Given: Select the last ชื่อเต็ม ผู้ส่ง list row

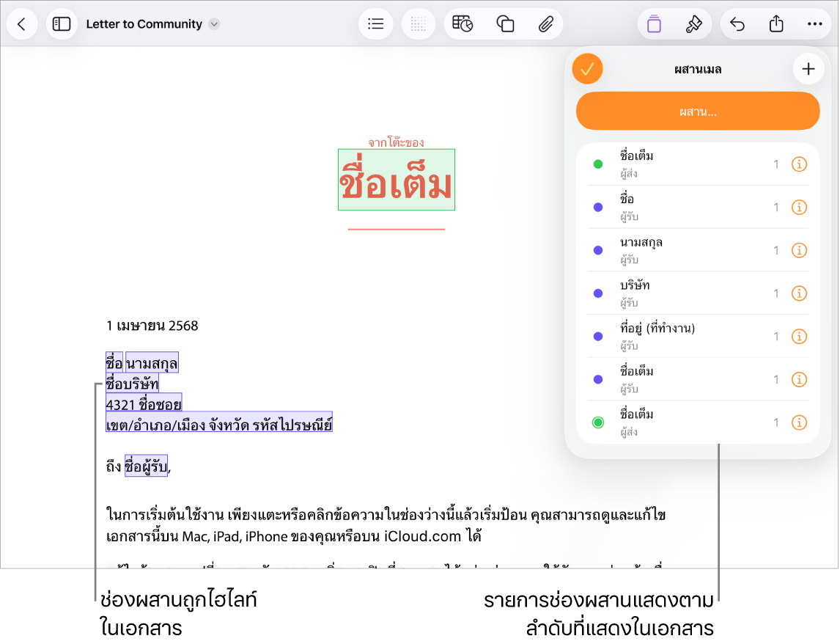Looking at the screenshot, I should pos(698,422).
